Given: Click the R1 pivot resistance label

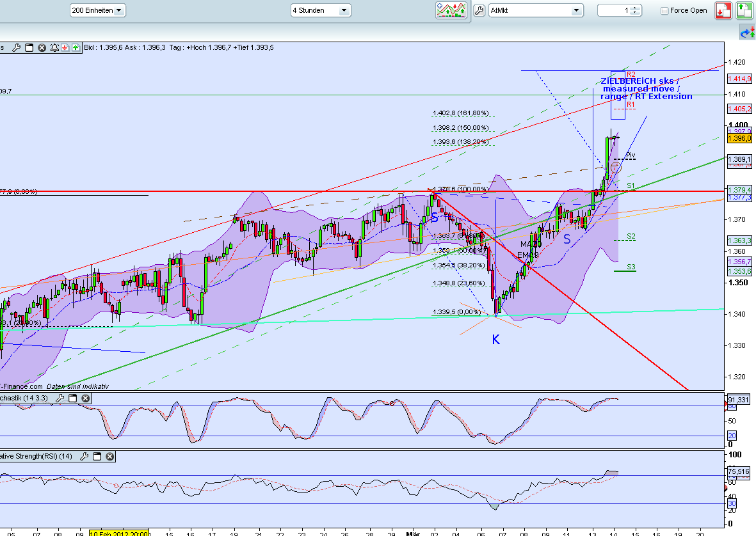Looking at the screenshot, I should tap(631, 104).
